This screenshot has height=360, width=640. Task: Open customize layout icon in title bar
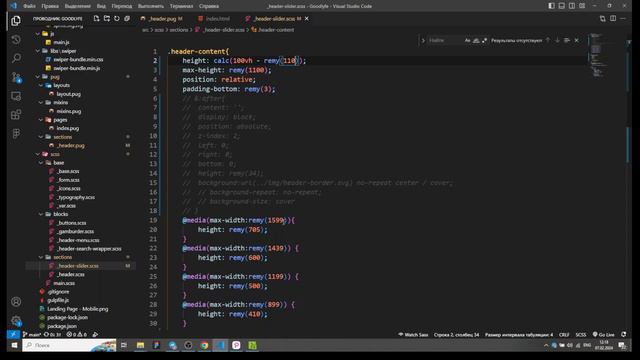582,6
